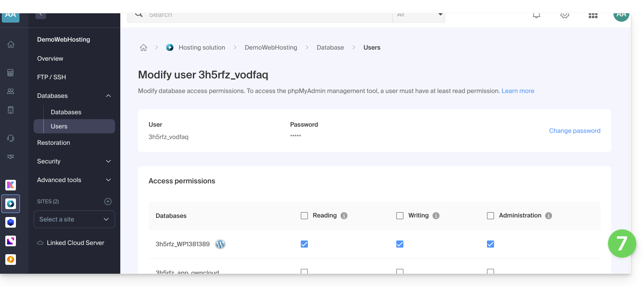Click the info icon next to Reading
This screenshot has height=287, width=644.
tap(344, 216)
